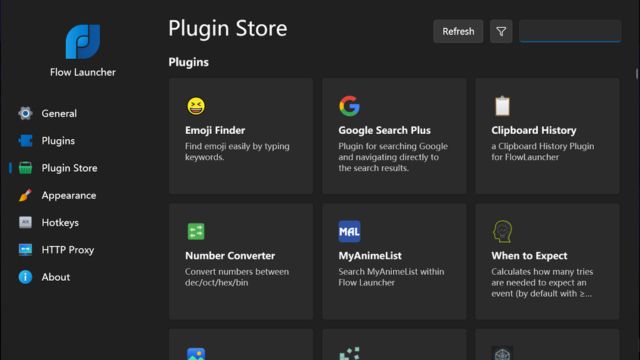Click the Appearance paintbrush icon

tap(25, 195)
